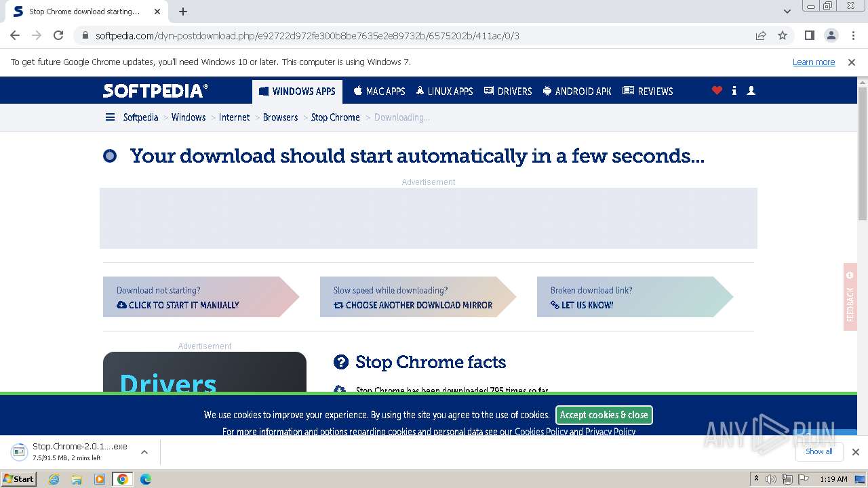The image size is (868, 488).
Task: Choose another download mirror
Action: tap(418, 297)
